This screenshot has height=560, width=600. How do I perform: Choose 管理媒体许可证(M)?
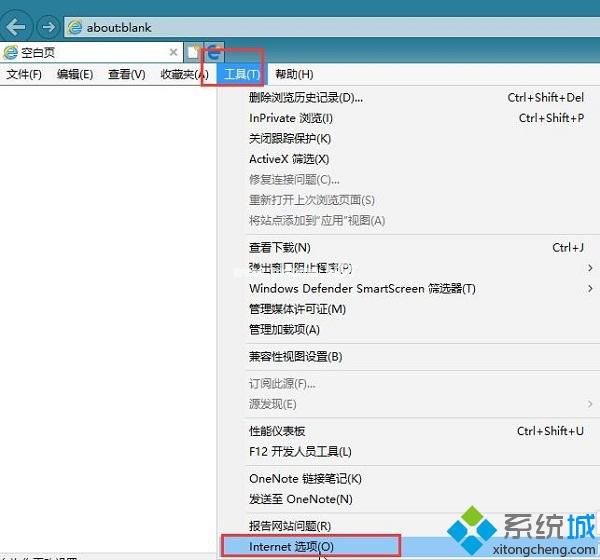point(408,309)
